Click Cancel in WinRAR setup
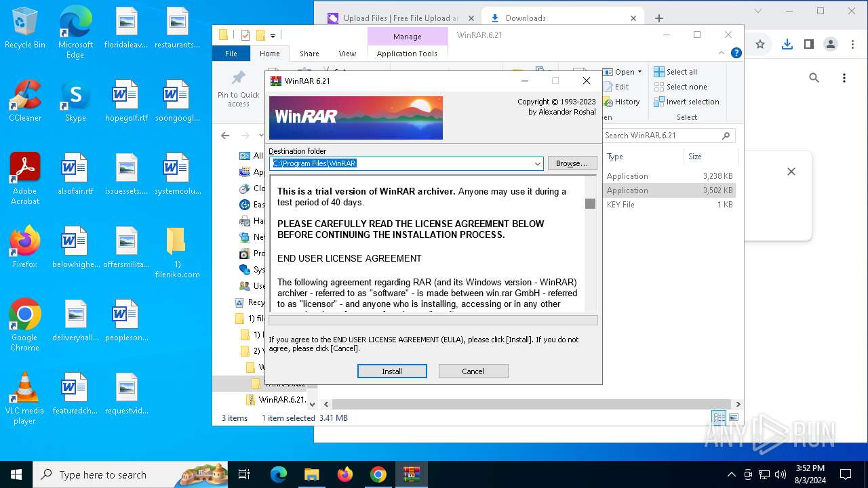 pyautogui.click(x=473, y=371)
